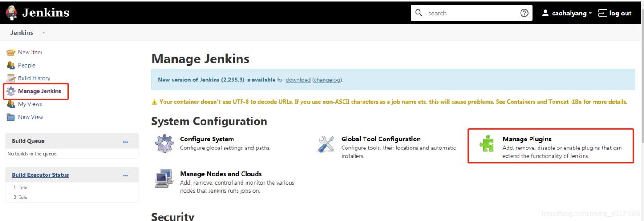This screenshot has width=644, height=221.
Task: Collapse the Build Executor Status panel
Action: (x=126, y=175)
